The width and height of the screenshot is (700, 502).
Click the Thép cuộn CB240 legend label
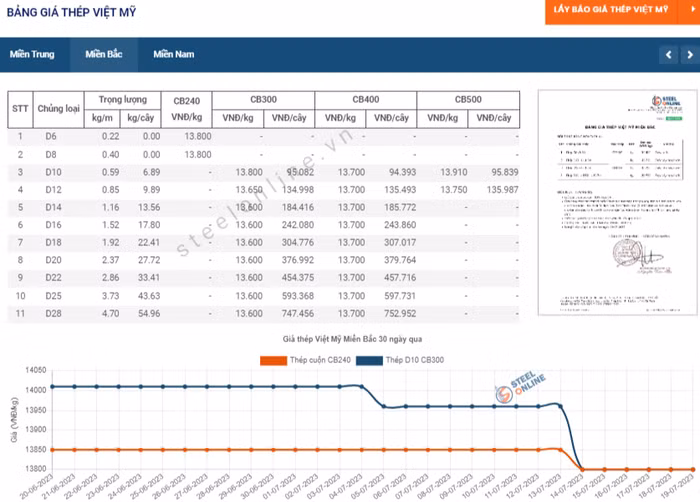[x=320, y=360]
